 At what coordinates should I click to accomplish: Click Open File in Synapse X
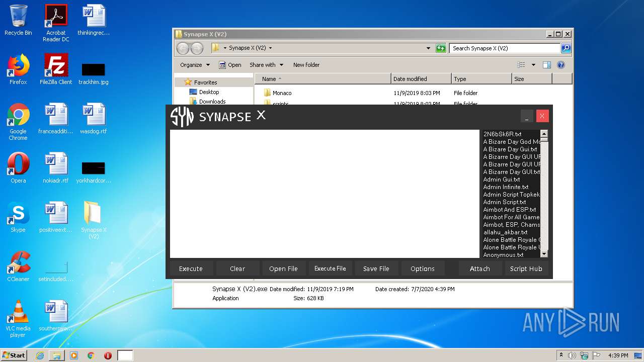pyautogui.click(x=283, y=268)
